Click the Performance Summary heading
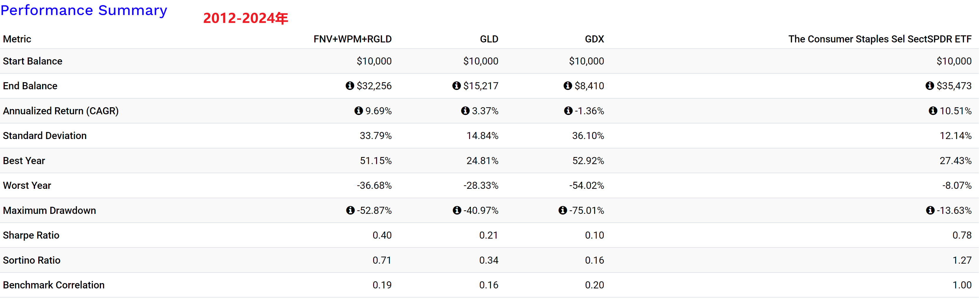 coord(84,10)
